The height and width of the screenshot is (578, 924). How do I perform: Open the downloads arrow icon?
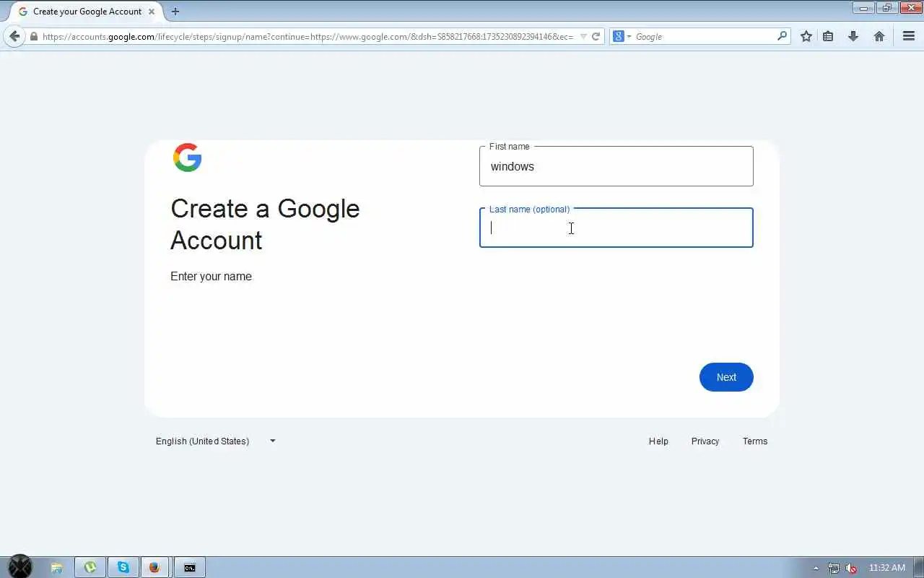coord(853,36)
